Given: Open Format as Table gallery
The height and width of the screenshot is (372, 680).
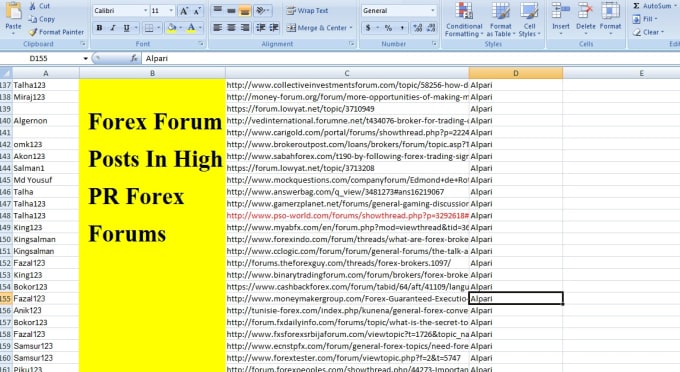Looking at the screenshot, I should point(500,20).
